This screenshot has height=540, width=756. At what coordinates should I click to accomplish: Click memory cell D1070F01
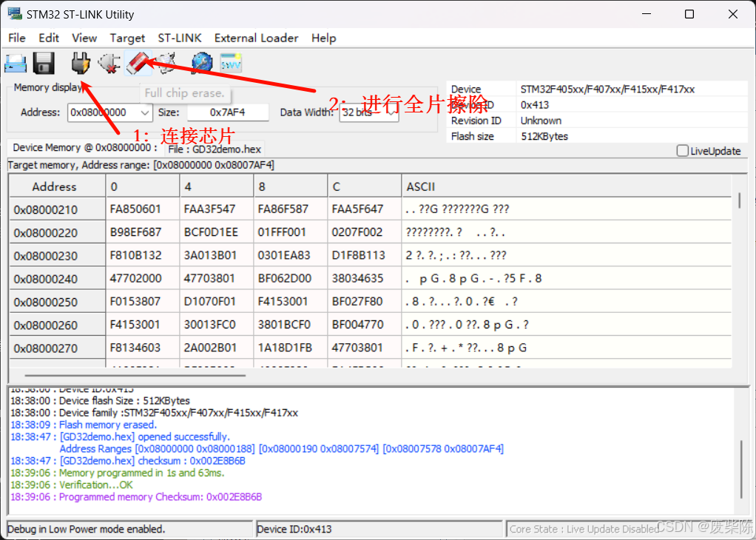tap(217, 301)
